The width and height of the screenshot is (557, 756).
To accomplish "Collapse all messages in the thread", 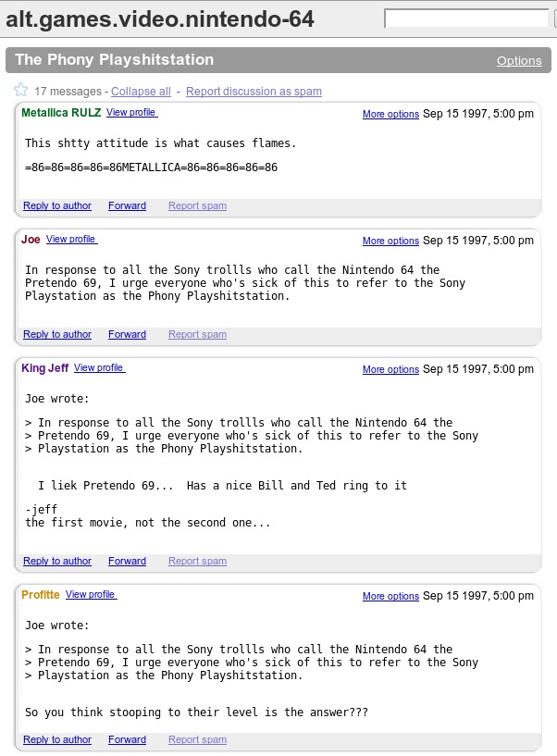I will (x=141, y=91).
